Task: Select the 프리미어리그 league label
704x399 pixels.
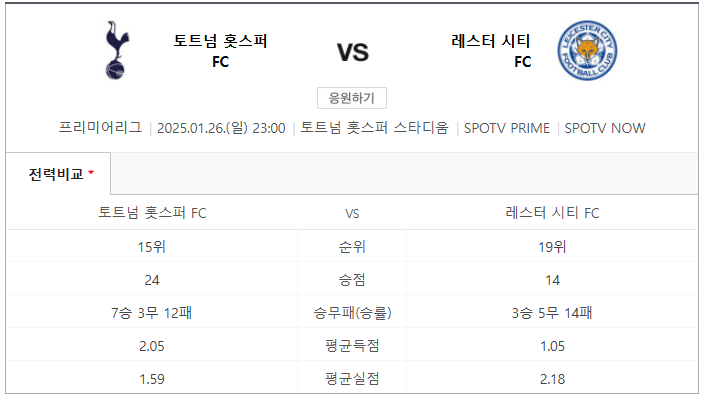Action: pyautogui.click(x=100, y=128)
